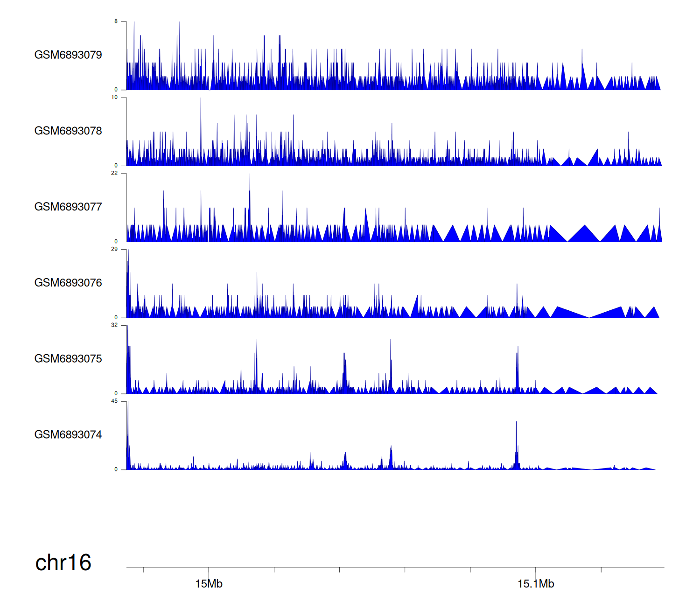This screenshot has width=700, height=616.
Task: Click the GSM6893077 sample name
Action: (x=68, y=207)
